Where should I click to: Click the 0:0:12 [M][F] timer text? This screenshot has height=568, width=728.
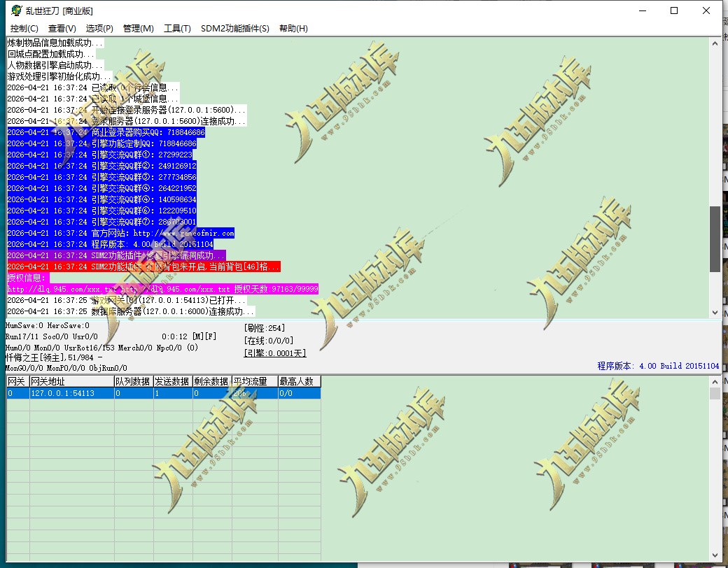(x=189, y=336)
